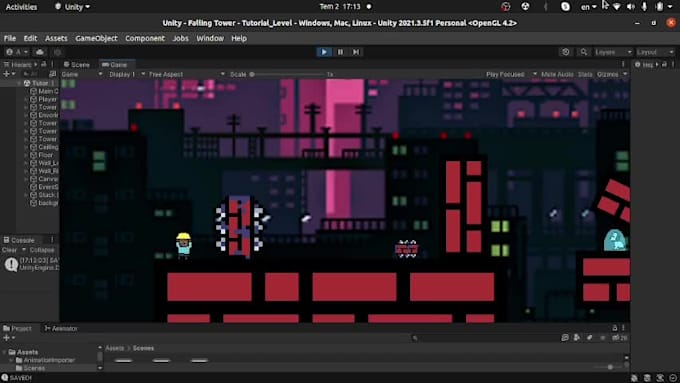Open the Help menu

click(x=239, y=38)
